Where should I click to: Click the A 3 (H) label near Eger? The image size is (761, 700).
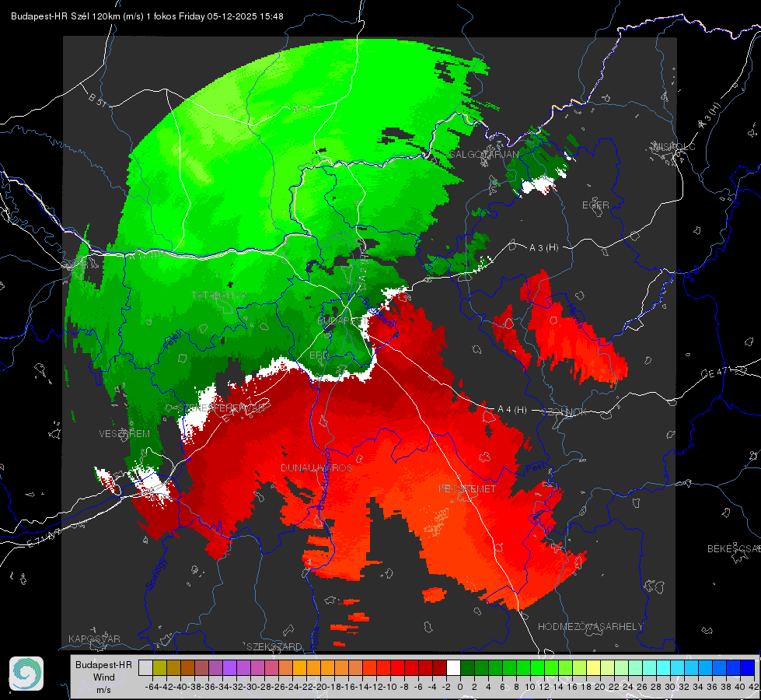pyautogui.click(x=543, y=247)
